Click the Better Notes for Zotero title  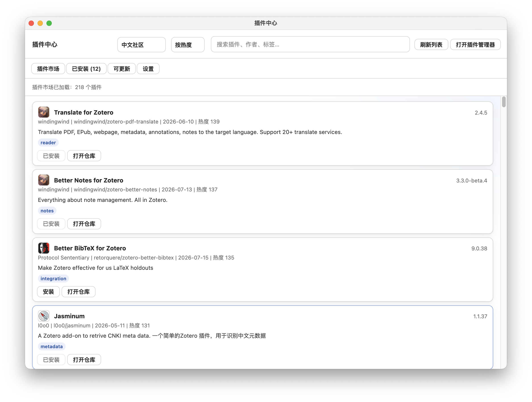point(89,180)
